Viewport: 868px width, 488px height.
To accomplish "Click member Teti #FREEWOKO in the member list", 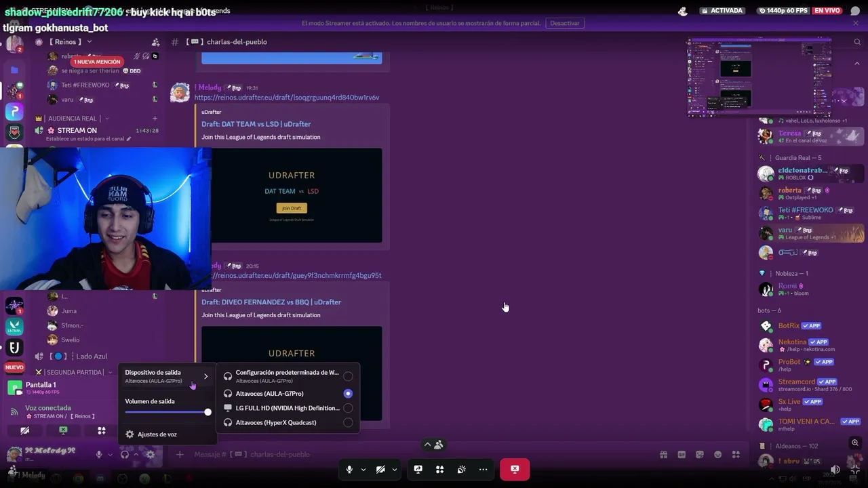I will (811, 213).
